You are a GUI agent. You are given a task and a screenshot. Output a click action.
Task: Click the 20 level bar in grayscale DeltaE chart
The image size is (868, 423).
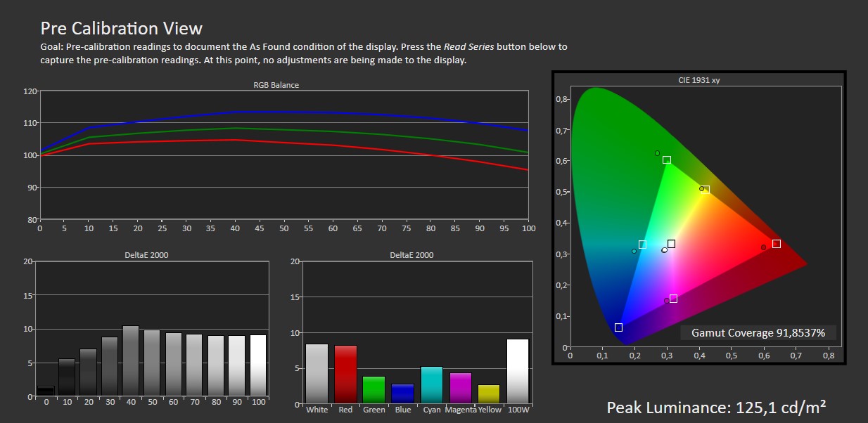point(88,372)
